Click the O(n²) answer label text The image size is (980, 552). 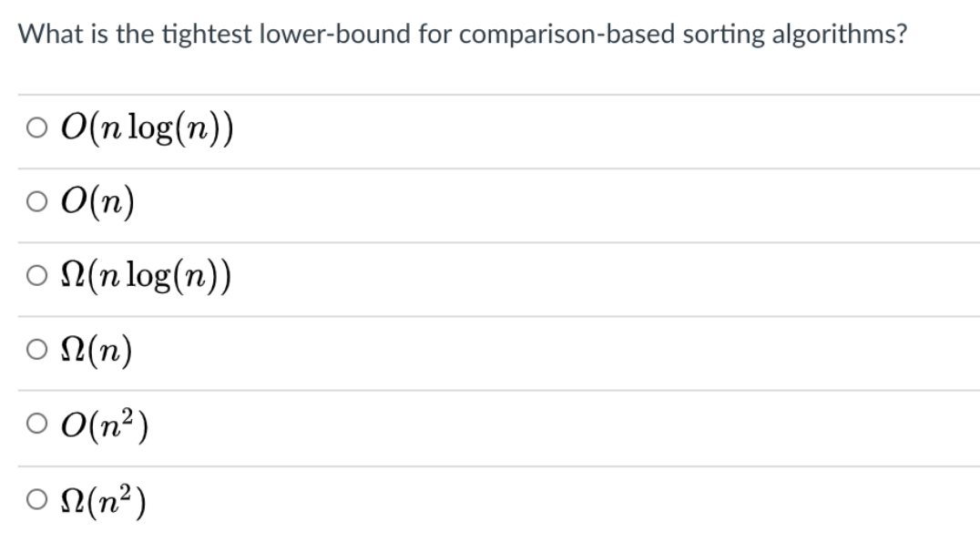105,424
